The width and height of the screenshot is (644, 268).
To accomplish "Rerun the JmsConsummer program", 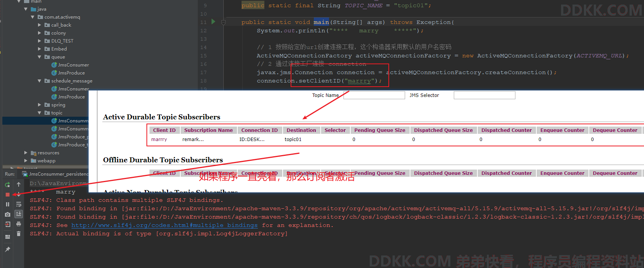I will pyautogui.click(x=7, y=185).
